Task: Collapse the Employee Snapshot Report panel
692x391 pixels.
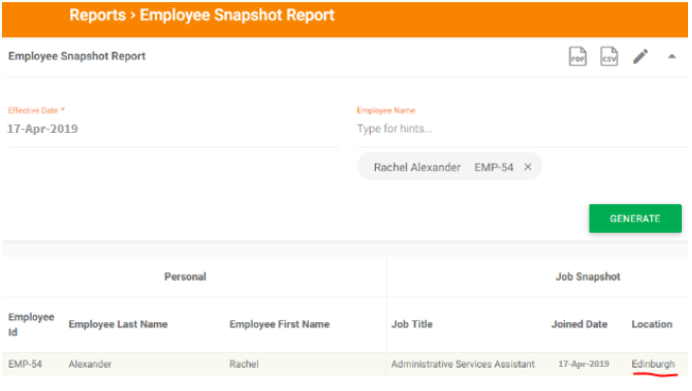Action: [x=672, y=56]
